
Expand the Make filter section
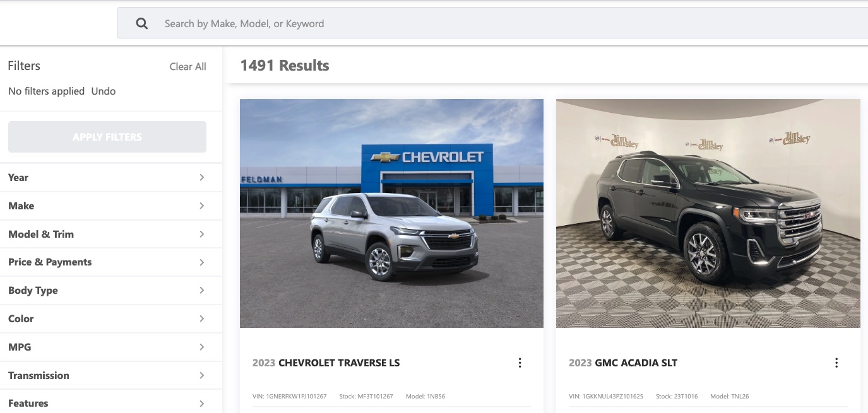pyautogui.click(x=111, y=206)
